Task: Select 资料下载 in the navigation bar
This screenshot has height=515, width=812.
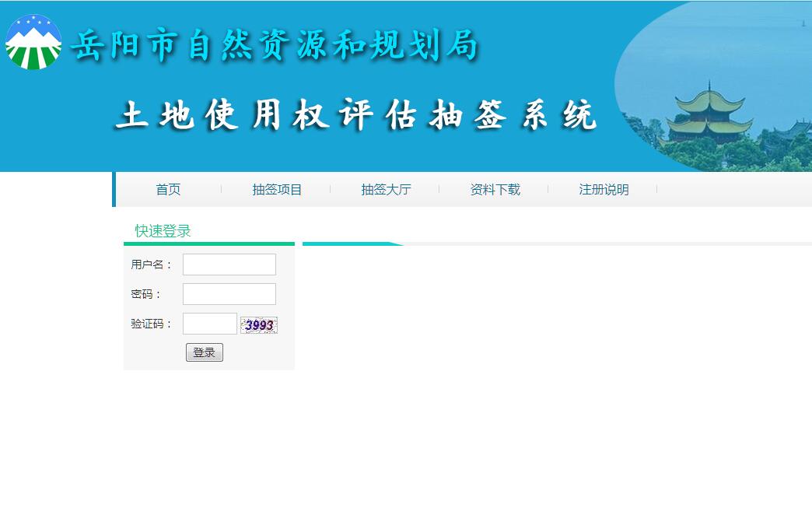Action: (495, 190)
